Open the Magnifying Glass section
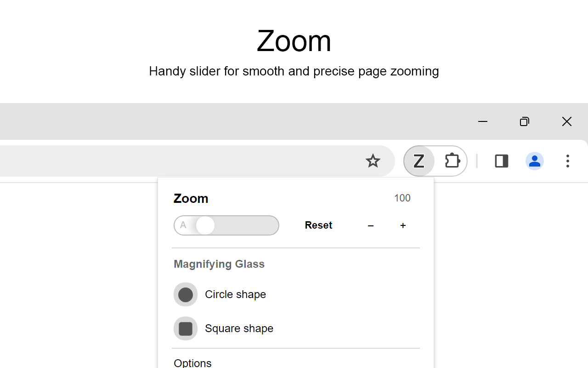 219,264
